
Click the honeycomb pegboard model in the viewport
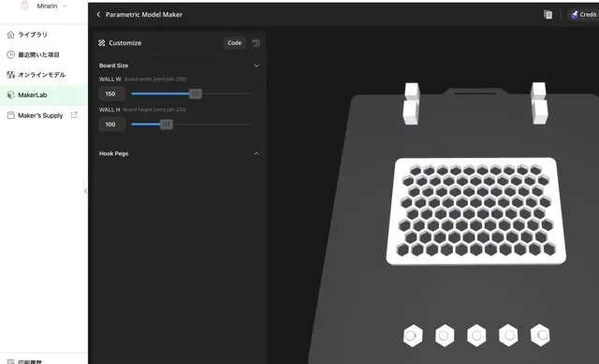tap(476, 211)
